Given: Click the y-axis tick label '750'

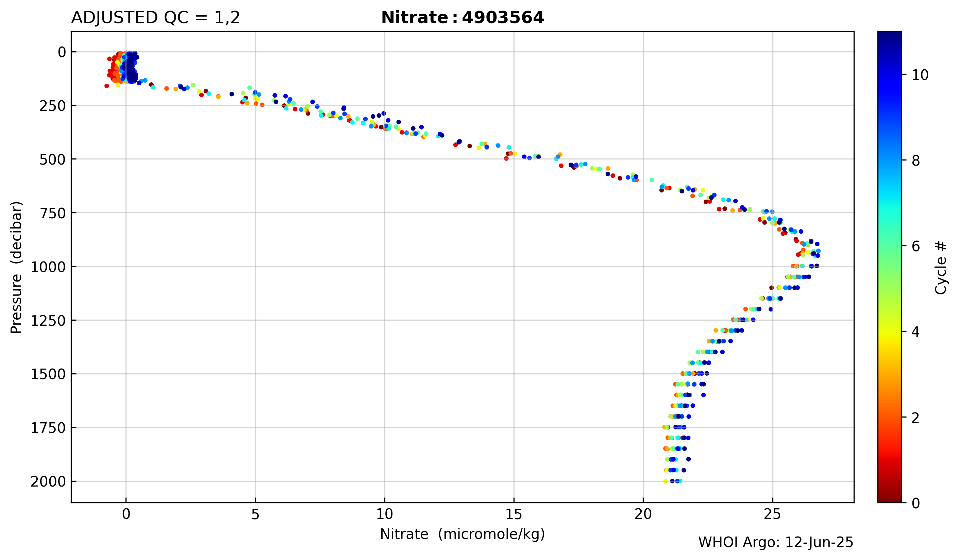Looking at the screenshot, I should coord(52,214).
